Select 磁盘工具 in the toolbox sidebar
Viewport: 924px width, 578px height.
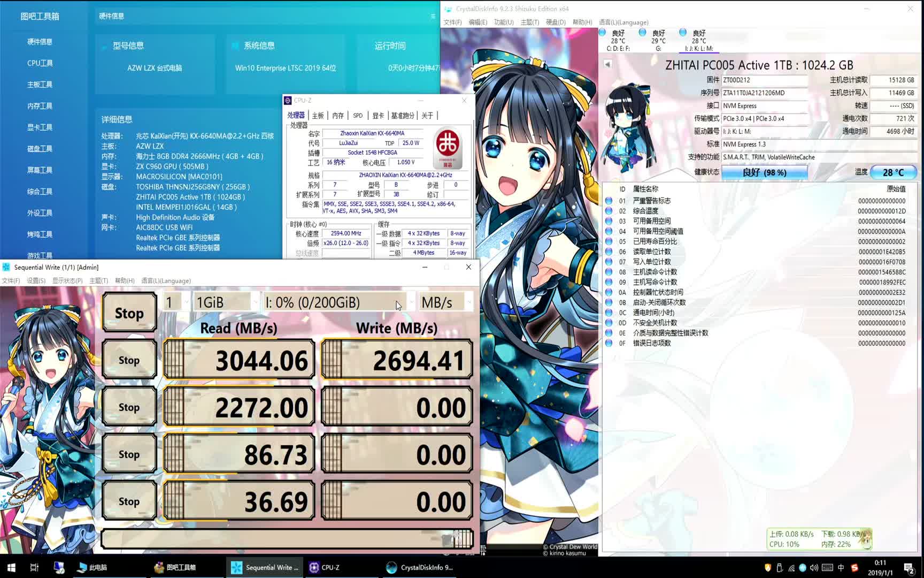coord(40,149)
